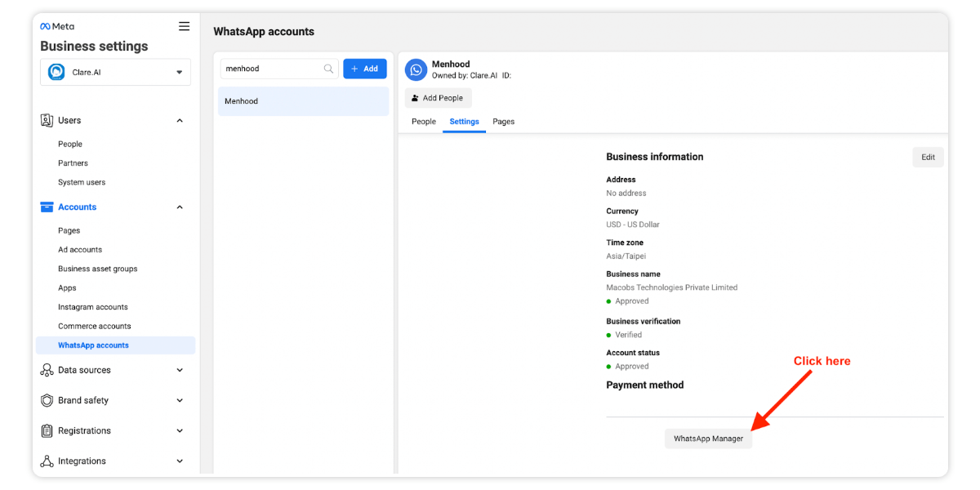The image size is (980, 490).
Task: Click the Users section icon
Action: click(47, 120)
